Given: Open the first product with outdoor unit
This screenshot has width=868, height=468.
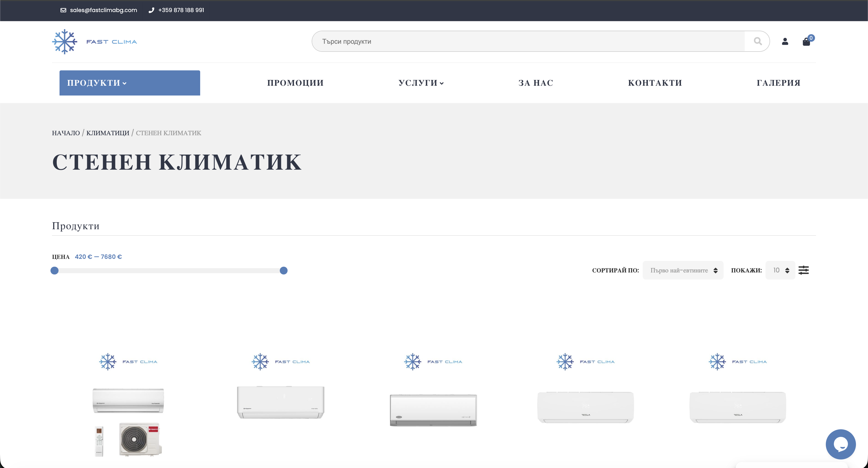Looking at the screenshot, I should pos(128,422).
